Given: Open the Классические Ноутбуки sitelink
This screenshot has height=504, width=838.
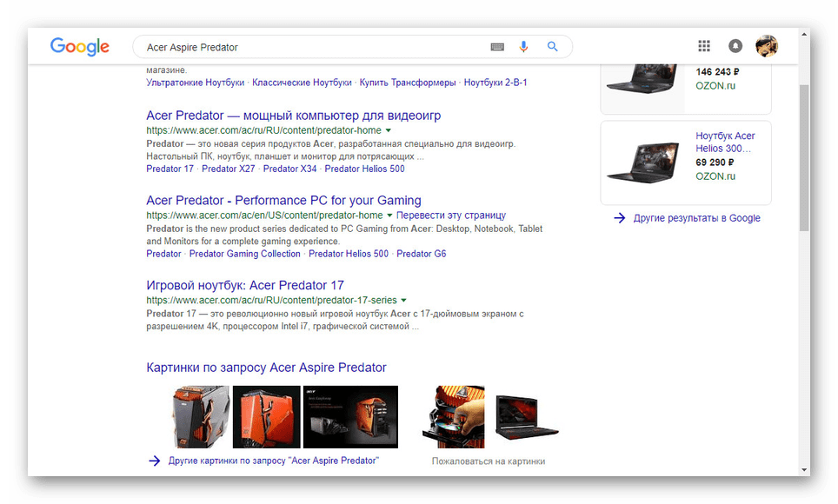Looking at the screenshot, I should pos(302,83).
